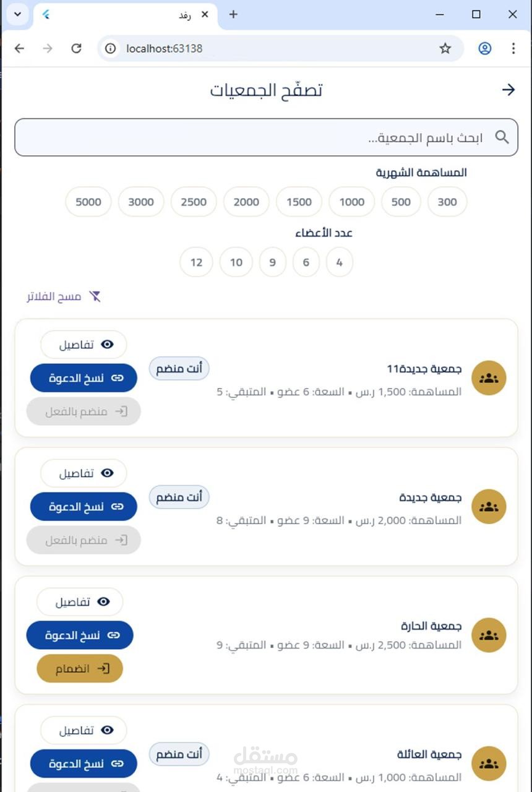
Task: Enable the 12 members filter chip
Action: pyautogui.click(x=196, y=262)
